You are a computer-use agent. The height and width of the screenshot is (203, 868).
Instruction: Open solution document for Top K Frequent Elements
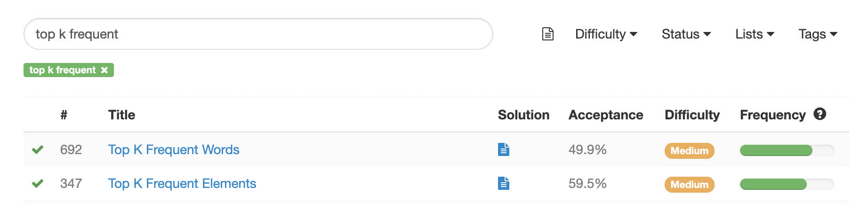coord(503,183)
